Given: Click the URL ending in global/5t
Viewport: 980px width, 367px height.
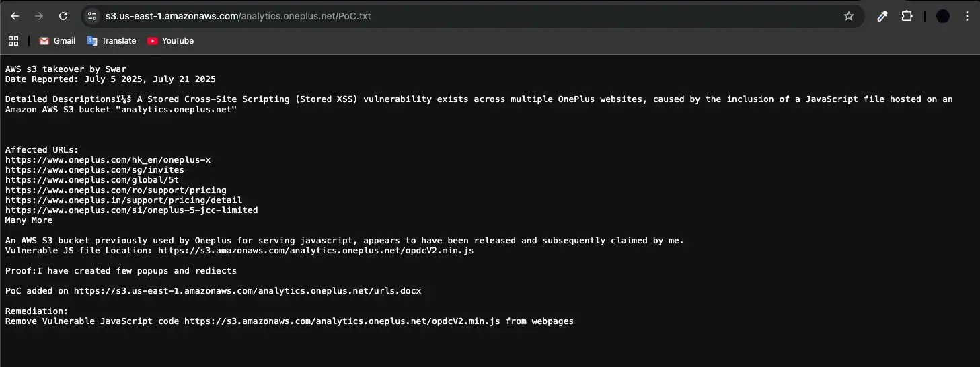Looking at the screenshot, I should [x=92, y=180].
